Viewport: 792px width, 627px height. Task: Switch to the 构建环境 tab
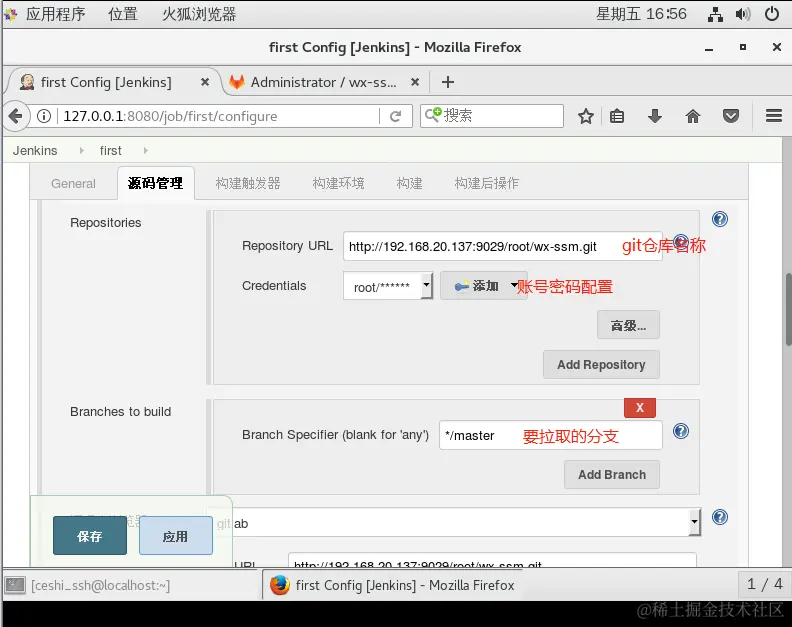pos(338,183)
